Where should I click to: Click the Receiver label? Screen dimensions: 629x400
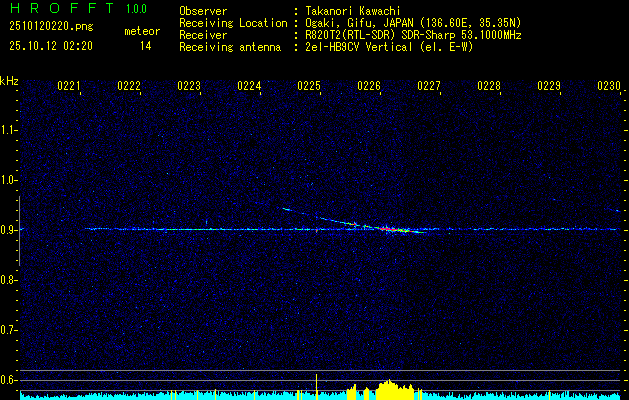(203, 35)
